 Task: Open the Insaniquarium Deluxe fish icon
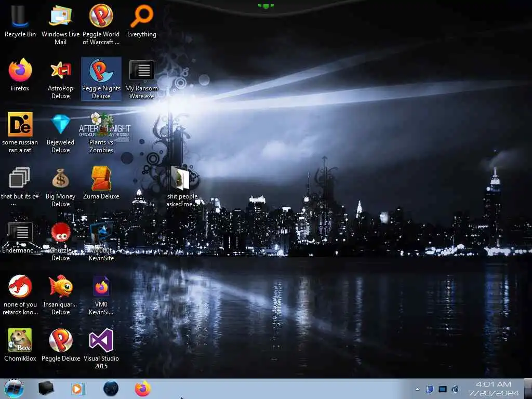[x=60, y=295]
